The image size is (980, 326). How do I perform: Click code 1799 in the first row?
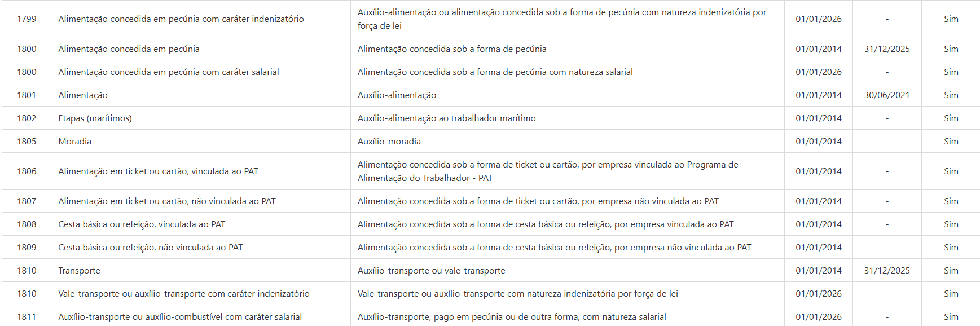pyautogui.click(x=27, y=19)
